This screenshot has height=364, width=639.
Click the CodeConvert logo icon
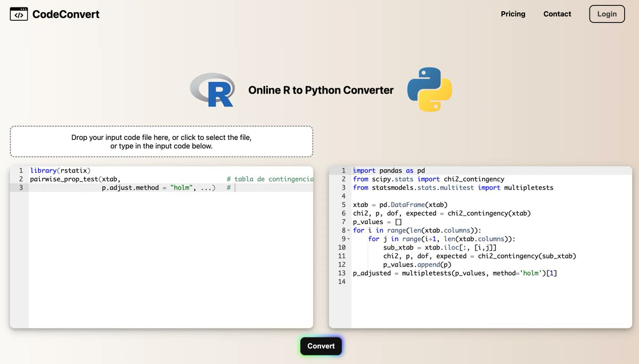point(19,14)
